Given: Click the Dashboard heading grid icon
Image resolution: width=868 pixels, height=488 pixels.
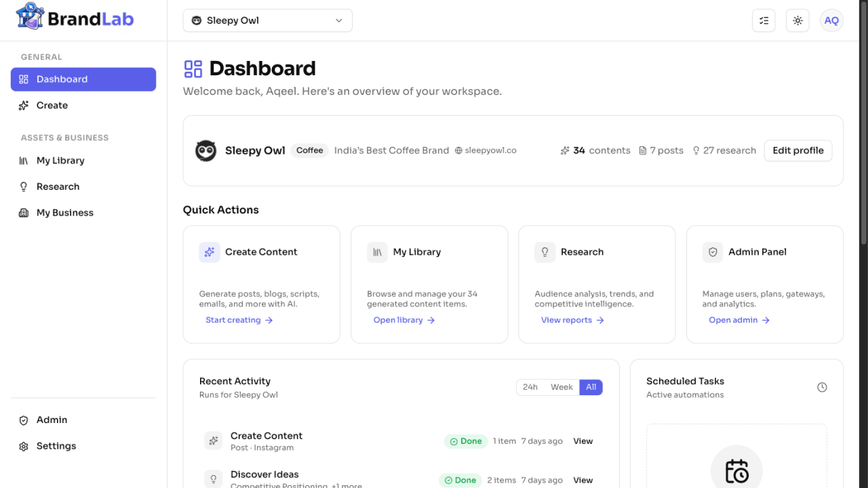Looking at the screenshot, I should (x=193, y=68).
